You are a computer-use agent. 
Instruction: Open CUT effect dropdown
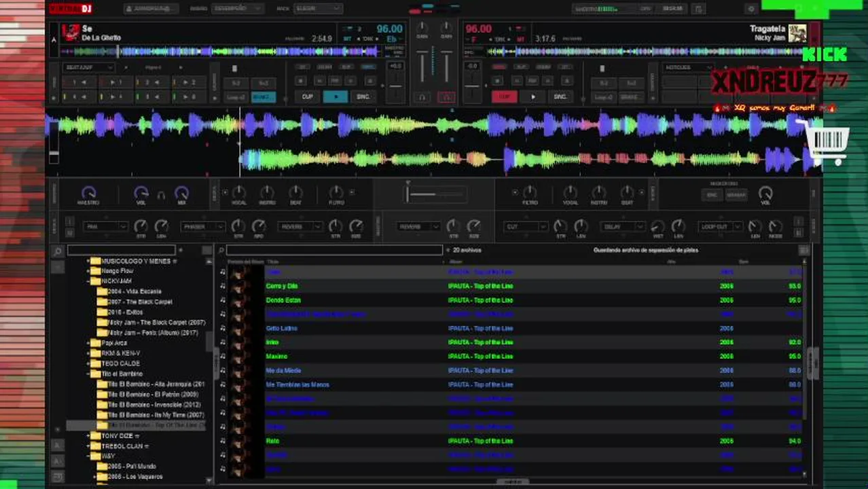[x=526, y=227]
